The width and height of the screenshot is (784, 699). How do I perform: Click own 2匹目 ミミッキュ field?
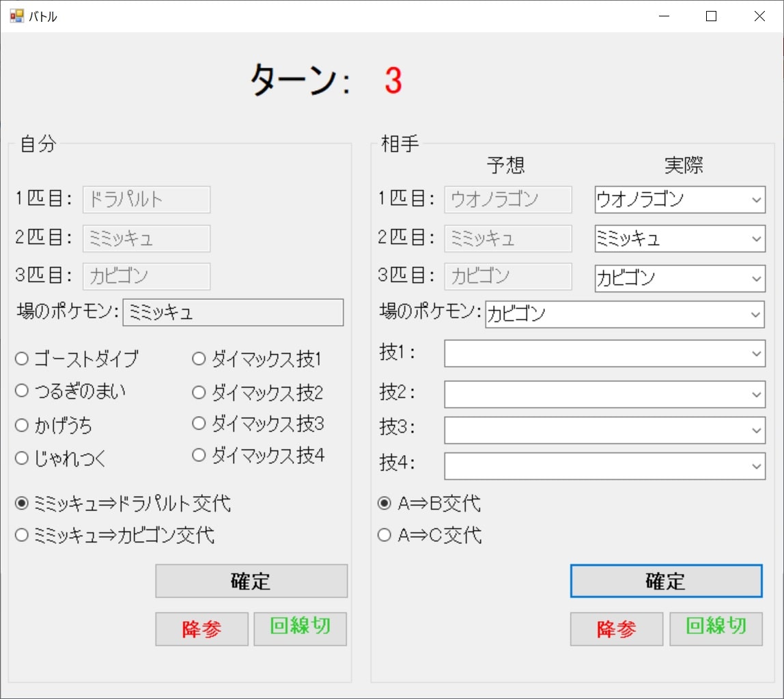(x=147, y=238)
